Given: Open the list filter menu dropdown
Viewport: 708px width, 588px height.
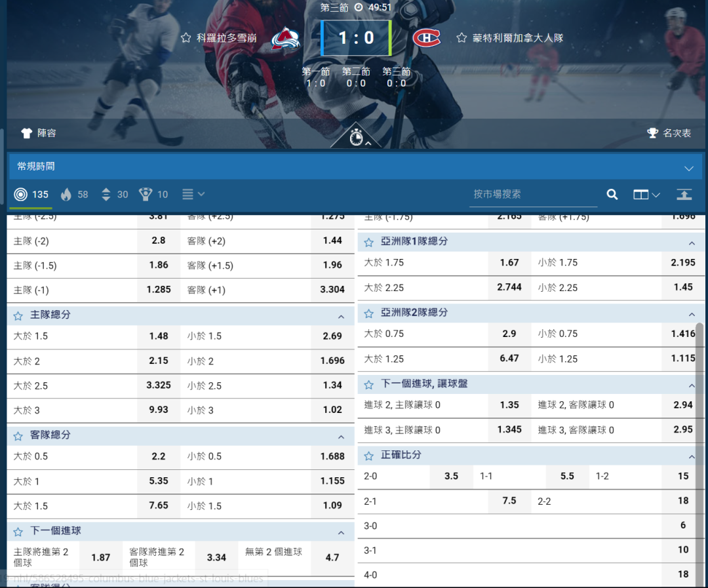Looking at the screenshot, I should [193, 194].
